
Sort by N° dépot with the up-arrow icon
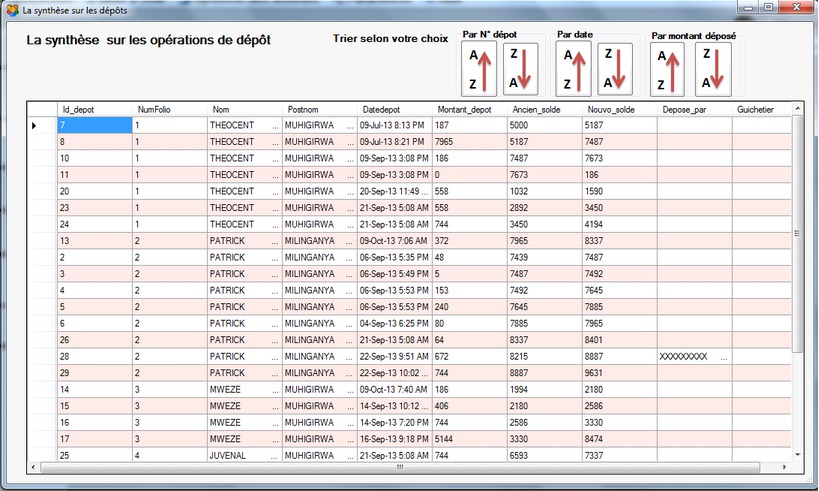tap(479, 69)
